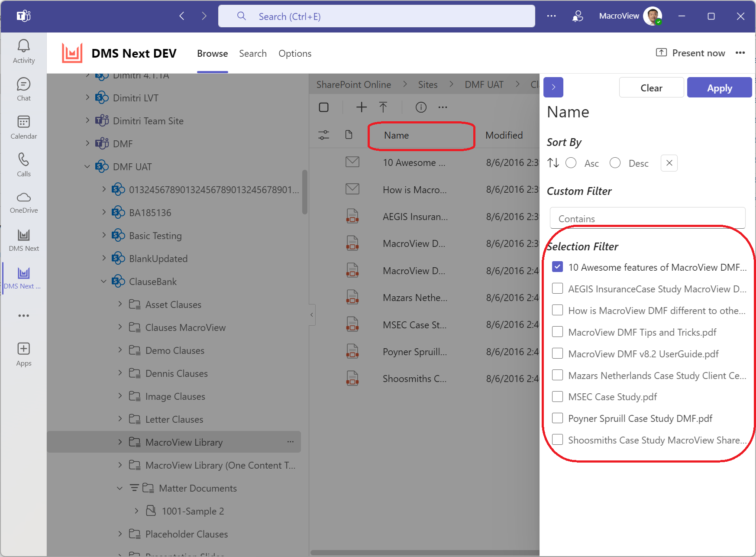This screenshot has width=756, height=557.
Task: Click the Contains custom filter field
Action: point(647,218)
